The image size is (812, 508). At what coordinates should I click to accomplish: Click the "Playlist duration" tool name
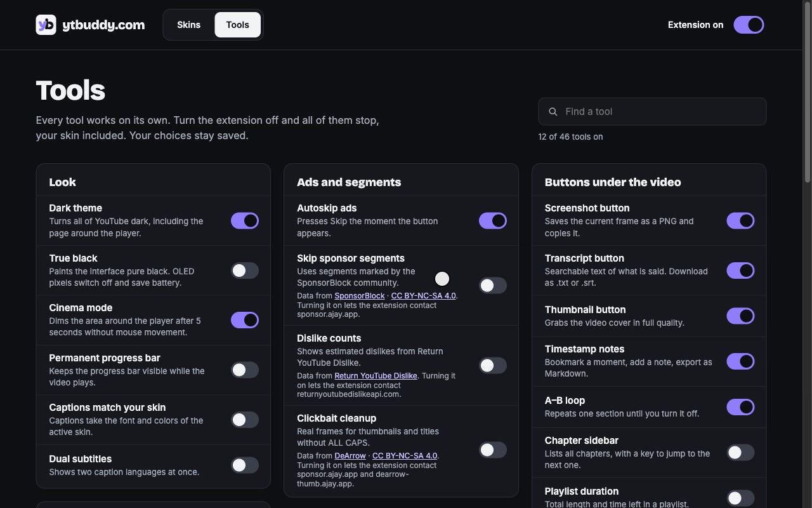582,491
